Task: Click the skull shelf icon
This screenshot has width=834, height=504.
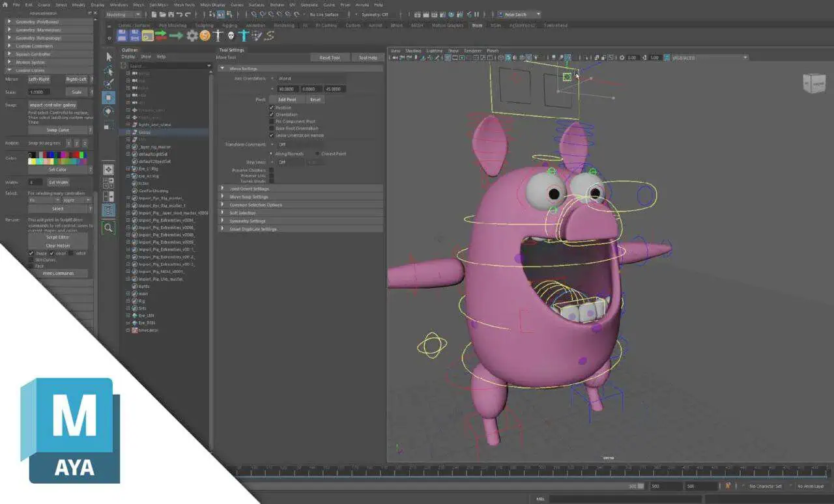Action: (x=231, y=35)
